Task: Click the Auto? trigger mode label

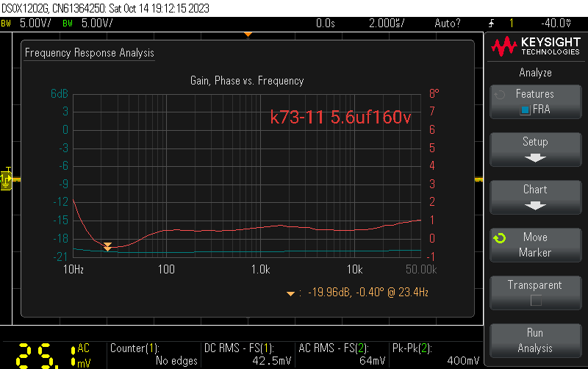Action: click(447, 24)
